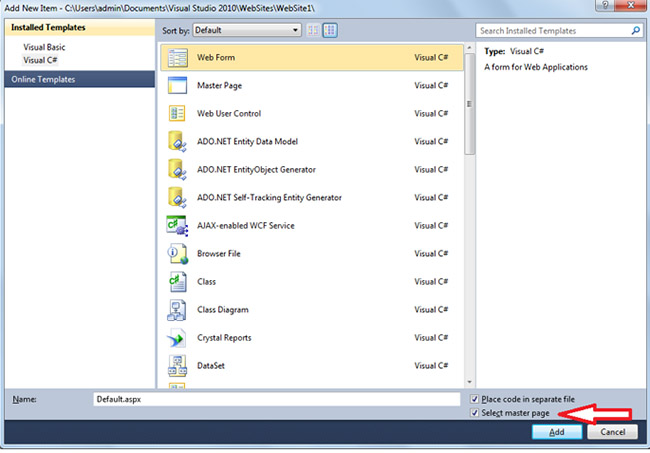Click the Add button

(557, 432)
